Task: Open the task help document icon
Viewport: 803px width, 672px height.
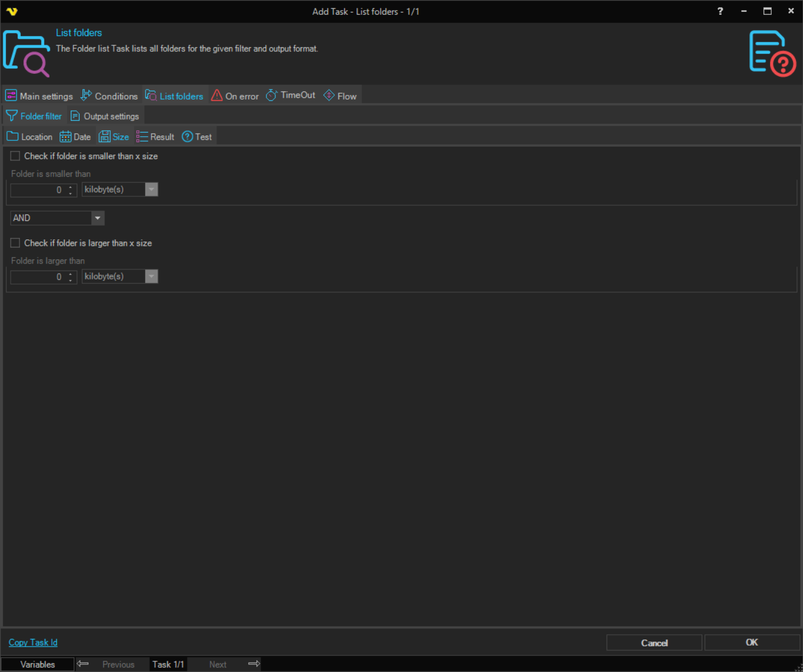Action: 772,53
